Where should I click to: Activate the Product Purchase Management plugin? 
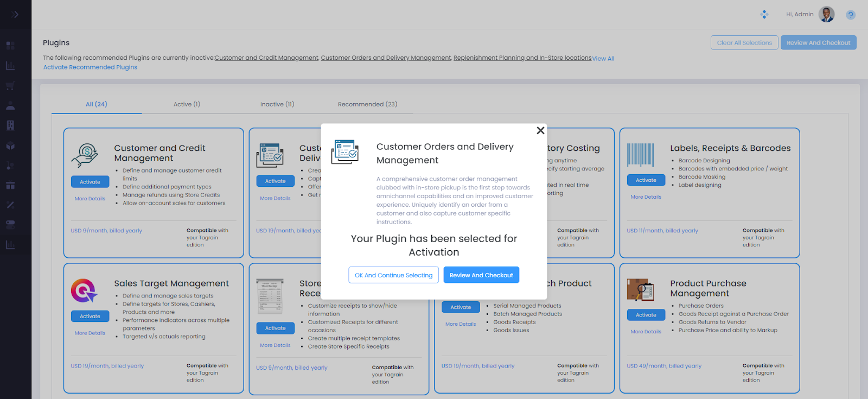[646, 315]
